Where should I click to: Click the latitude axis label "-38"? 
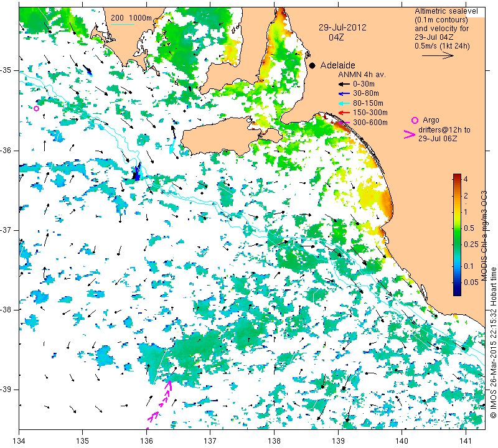pyautogui.click(x=6, y=310)
